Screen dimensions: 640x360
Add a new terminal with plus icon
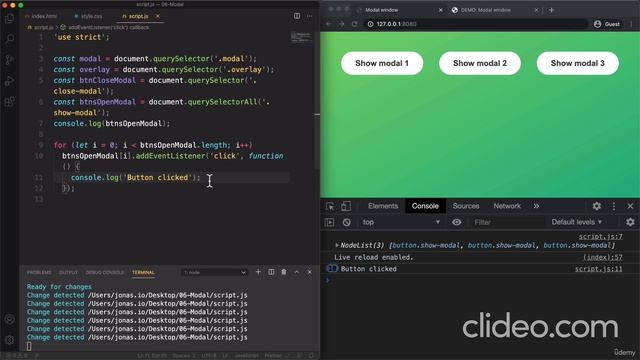(x=258, y=272)
